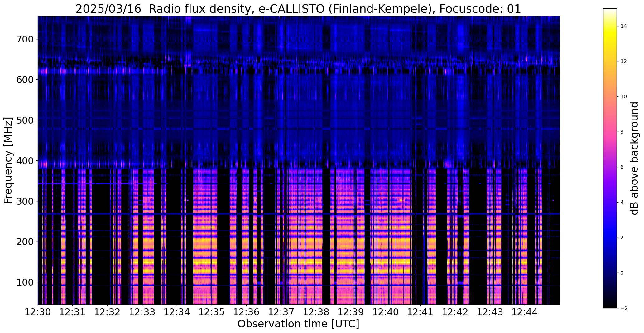Click the horizontal blue interference line near 270 MHz
Screen dimensions: 644x333
click(299, 214)
